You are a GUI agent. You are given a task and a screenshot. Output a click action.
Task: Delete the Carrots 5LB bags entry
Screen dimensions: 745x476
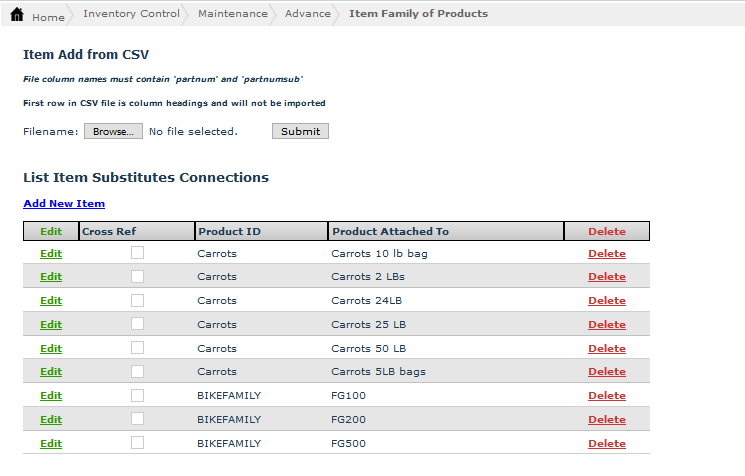[606, 372]
